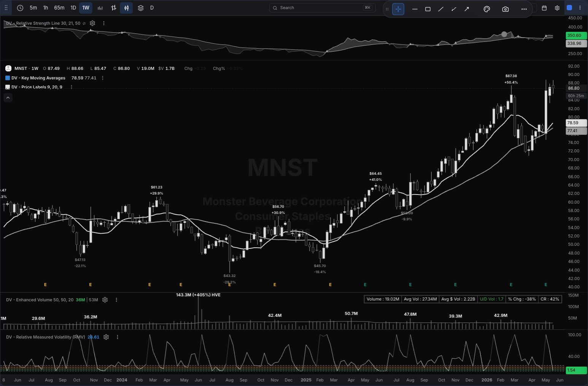
Task: Open Relative Measured Volatility settings gear
Action: tap(106, 337)
